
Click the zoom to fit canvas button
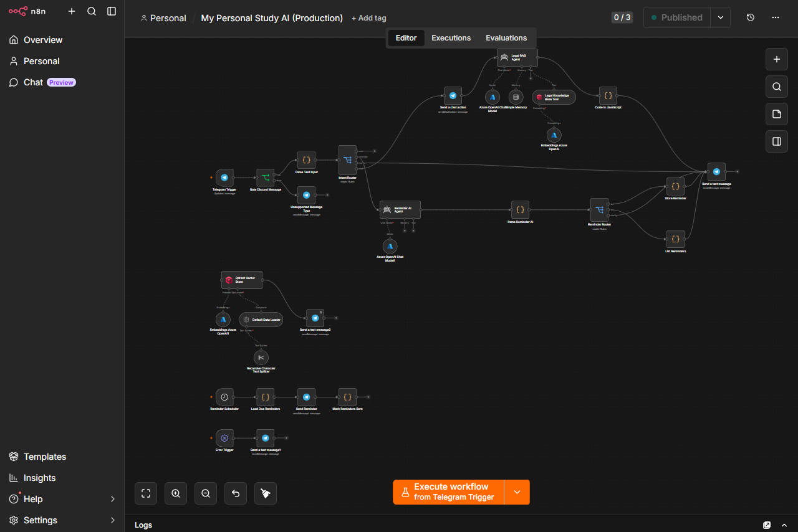pos(146,493)
